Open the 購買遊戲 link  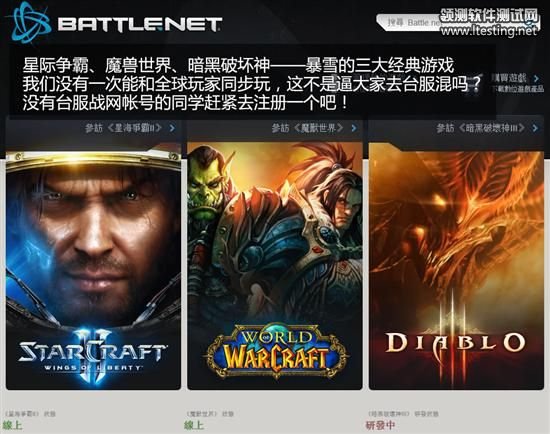(x=511, y=78)
